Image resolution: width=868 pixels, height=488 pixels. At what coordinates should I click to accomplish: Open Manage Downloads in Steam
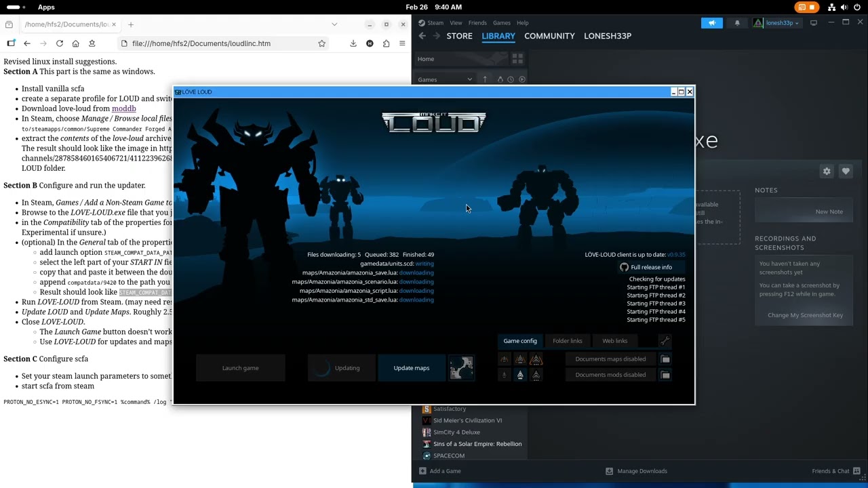637,471
